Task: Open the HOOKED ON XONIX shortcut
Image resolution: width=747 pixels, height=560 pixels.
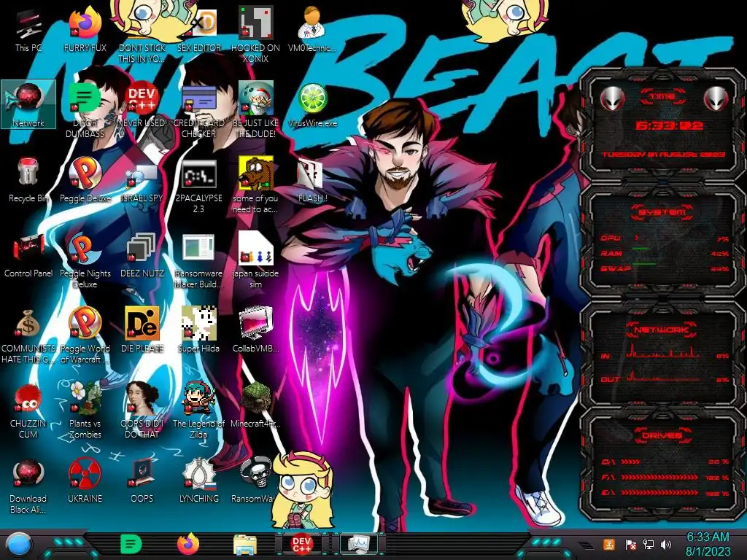Action: (256, 34)
